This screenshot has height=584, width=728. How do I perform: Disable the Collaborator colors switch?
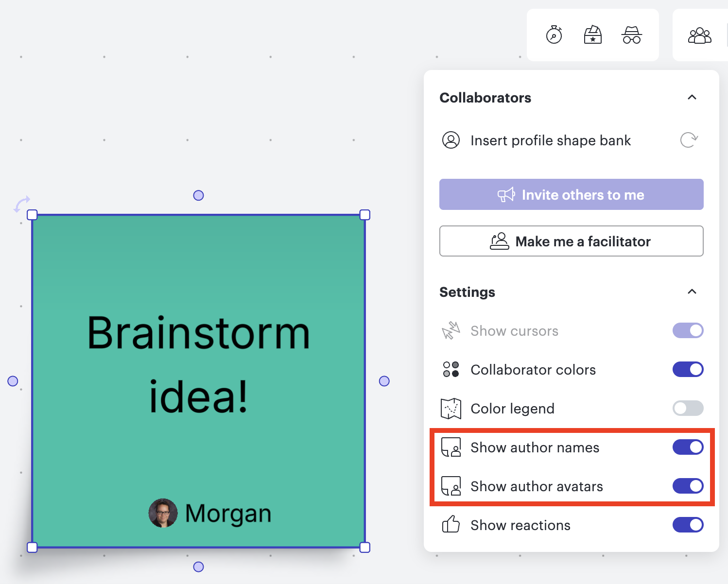coord(688,369)
